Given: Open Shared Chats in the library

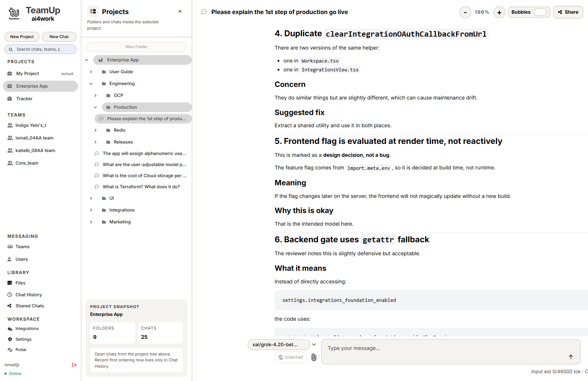Looking at the screenshot, I should (x=30, y=306).
